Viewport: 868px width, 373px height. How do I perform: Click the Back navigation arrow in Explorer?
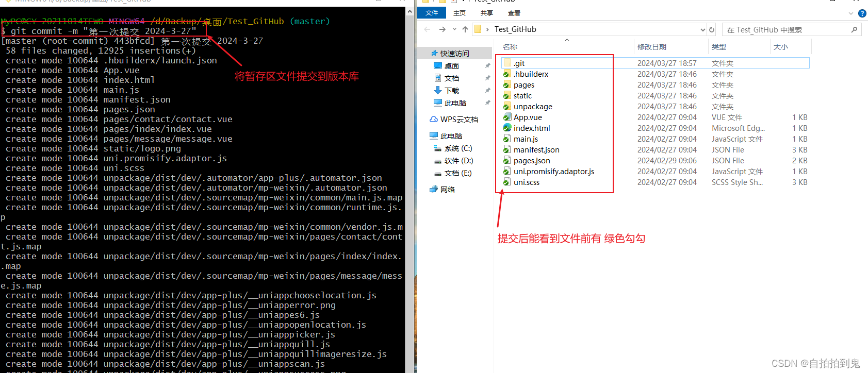point(427,29)
